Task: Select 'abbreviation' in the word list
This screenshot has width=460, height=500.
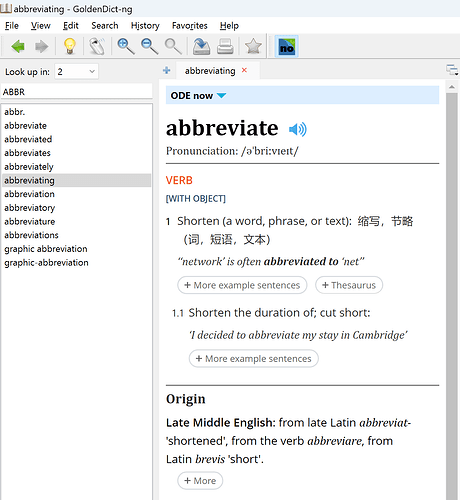Action: tap(29, 194)
